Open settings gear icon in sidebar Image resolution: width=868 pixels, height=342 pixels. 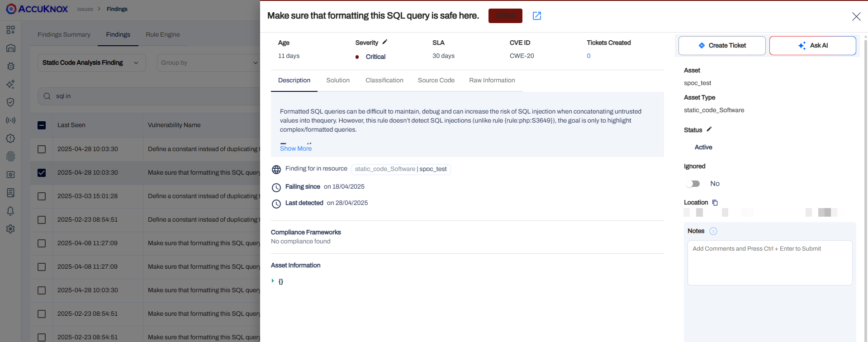(x=10, y=229)
